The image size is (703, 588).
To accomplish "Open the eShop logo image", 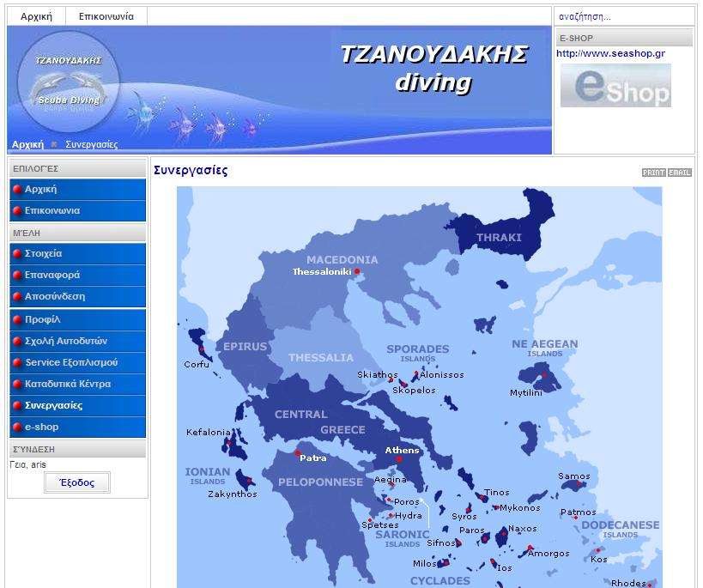I will [615, 86].
